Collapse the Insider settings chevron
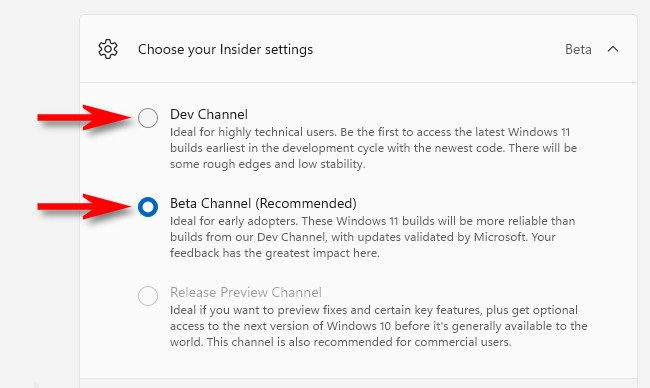650x388 pixels. click(x=613, y=49)
